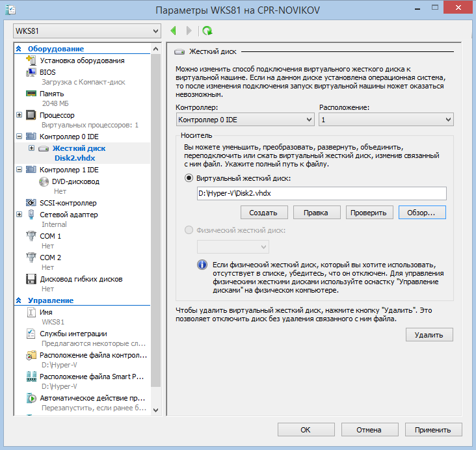Open the Расположение dropdown
The height and width of the screenshot is (450, 476).
pos(386,120)
